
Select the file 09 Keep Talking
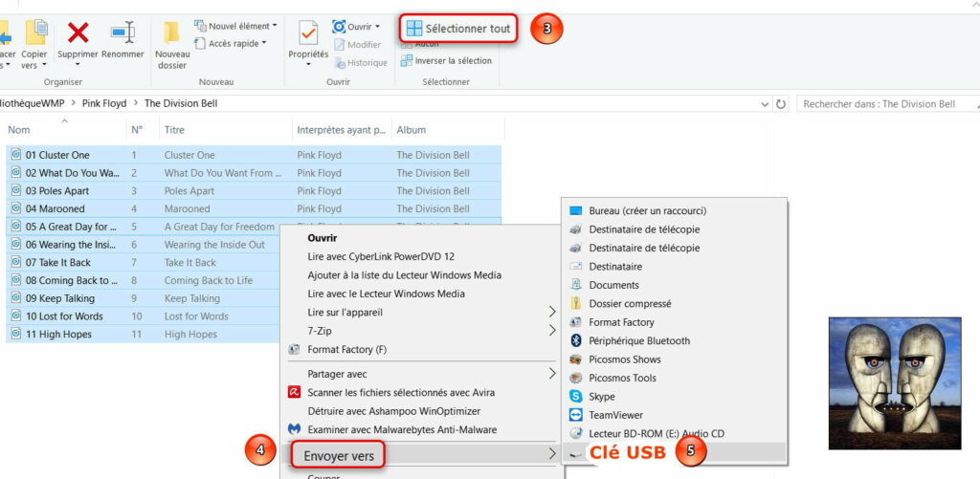[60, 298]
